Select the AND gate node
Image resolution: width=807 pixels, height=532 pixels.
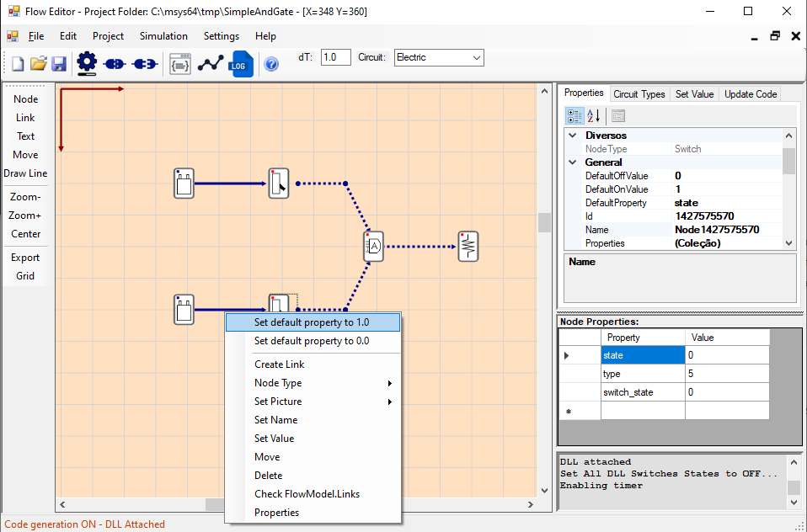(x=373, y=247)
